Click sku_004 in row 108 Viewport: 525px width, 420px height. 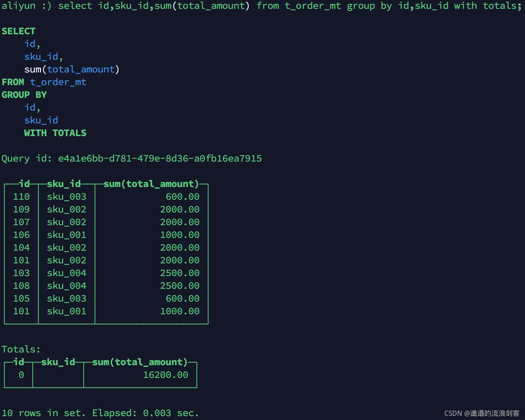tap(67, 286)
